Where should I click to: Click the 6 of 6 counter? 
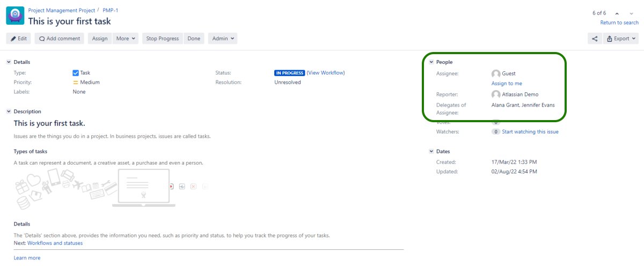tap(599, 13)
